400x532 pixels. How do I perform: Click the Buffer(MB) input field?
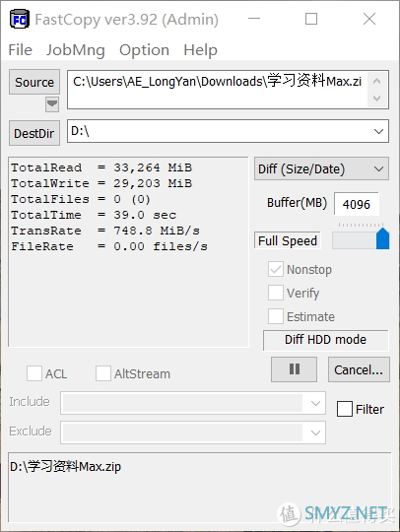(357, 204)
